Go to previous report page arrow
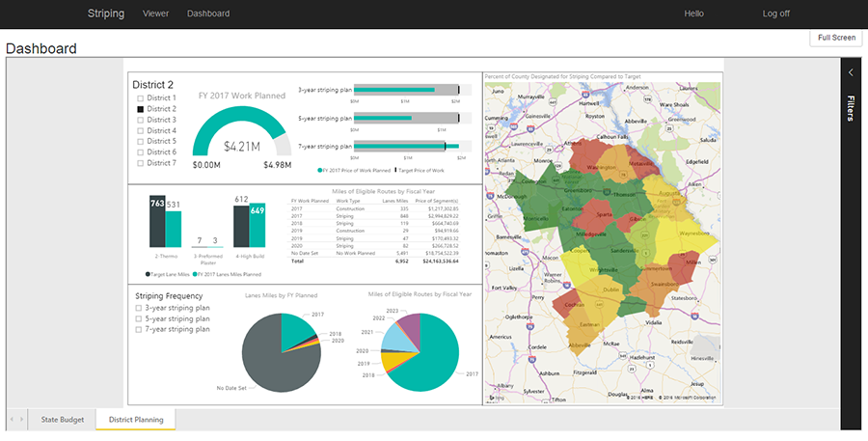868x441 pixels. pos(13,420)
